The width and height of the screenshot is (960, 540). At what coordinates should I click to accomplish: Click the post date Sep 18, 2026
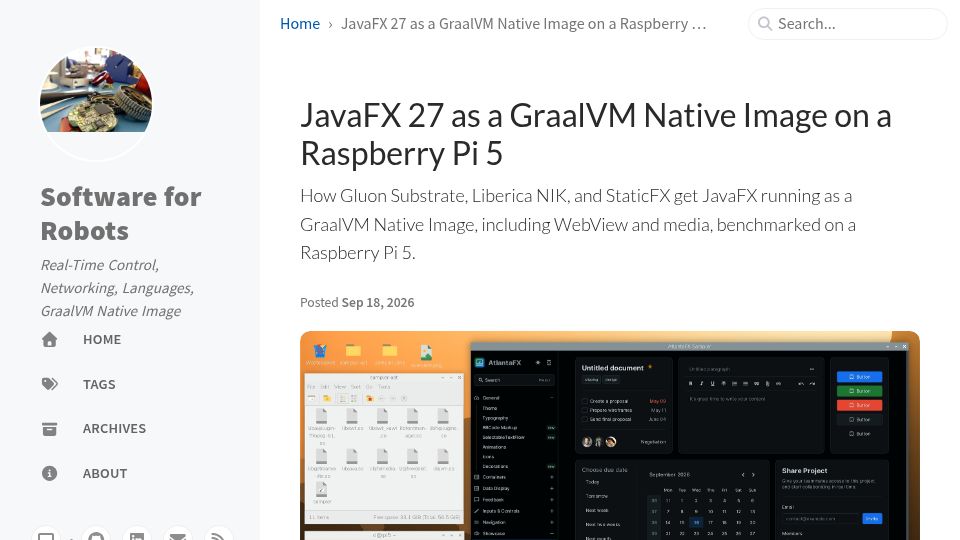point(378,302)
